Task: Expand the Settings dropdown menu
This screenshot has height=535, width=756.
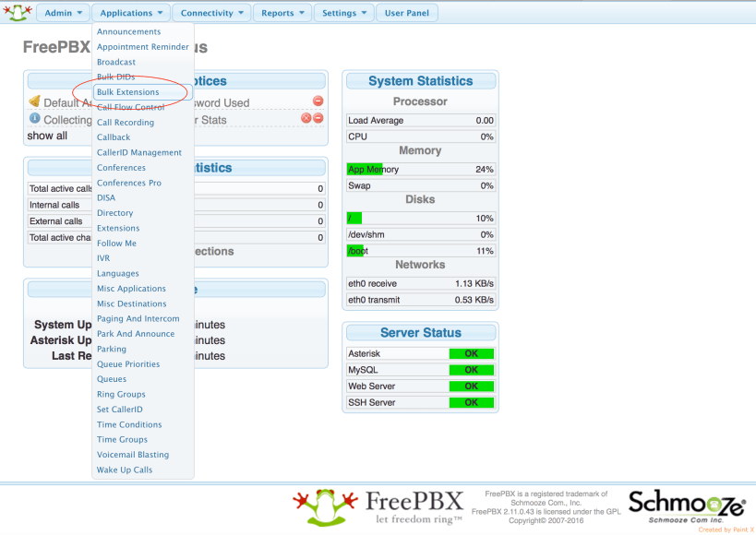Action: coord(344,13)
